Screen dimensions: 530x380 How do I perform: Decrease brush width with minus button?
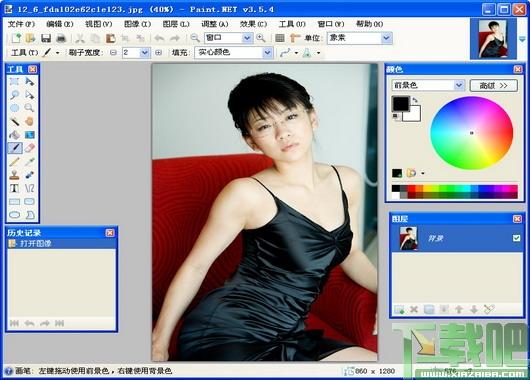tap(114, 53)
